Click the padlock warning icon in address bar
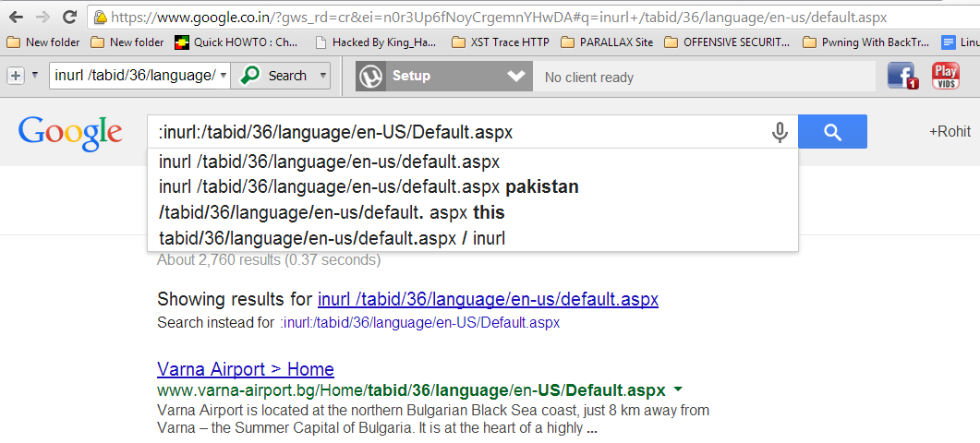Image resolution: width=980 pixels, height=443 pixels. [100, 18]
